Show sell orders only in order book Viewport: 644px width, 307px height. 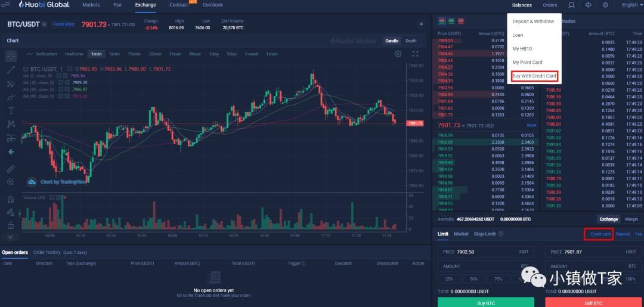click(x=460, y=21)
